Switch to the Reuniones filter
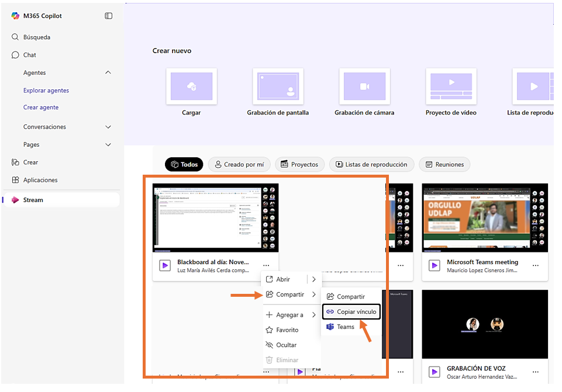 click(444, 165)
